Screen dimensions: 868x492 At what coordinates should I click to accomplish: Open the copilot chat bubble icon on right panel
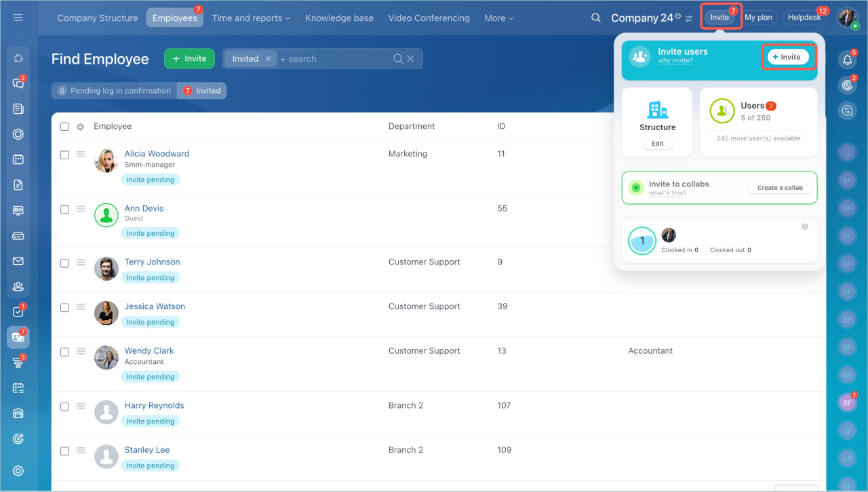coord(847,110)
